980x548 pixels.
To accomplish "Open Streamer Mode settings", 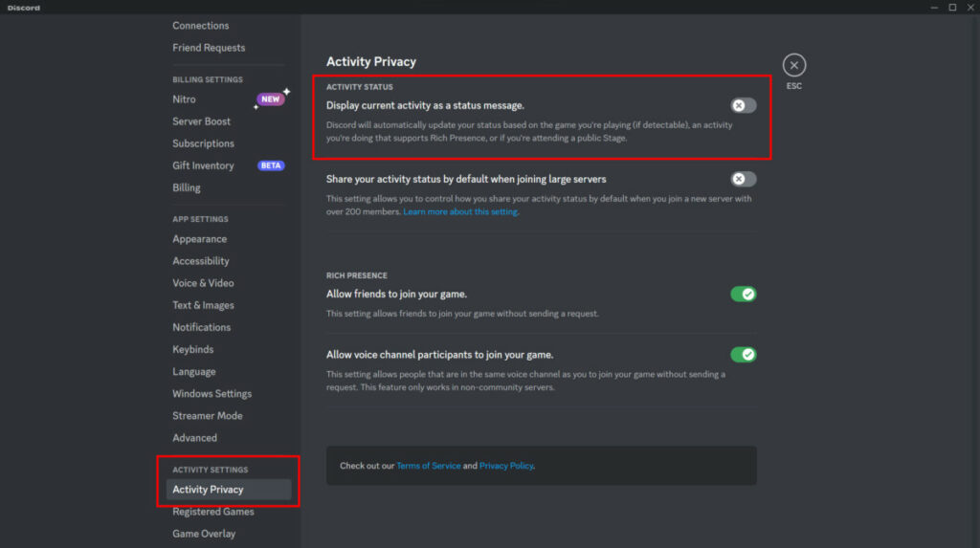I will pos(207,416).
